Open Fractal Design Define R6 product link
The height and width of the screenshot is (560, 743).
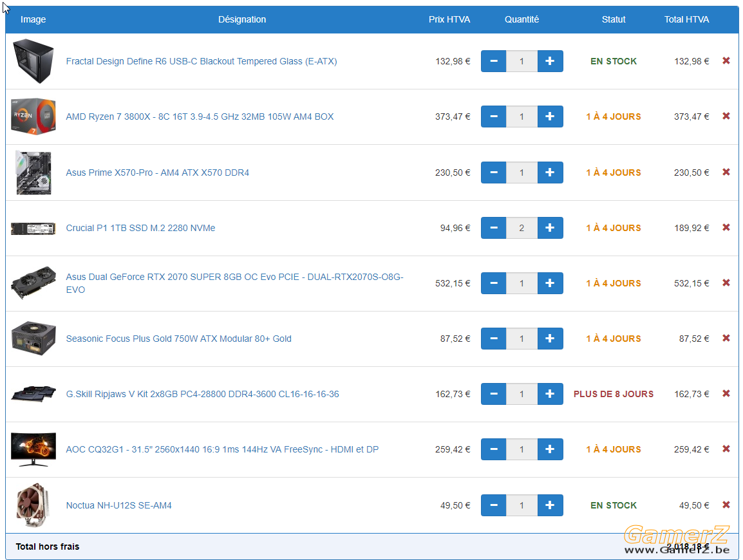point(202,61)
